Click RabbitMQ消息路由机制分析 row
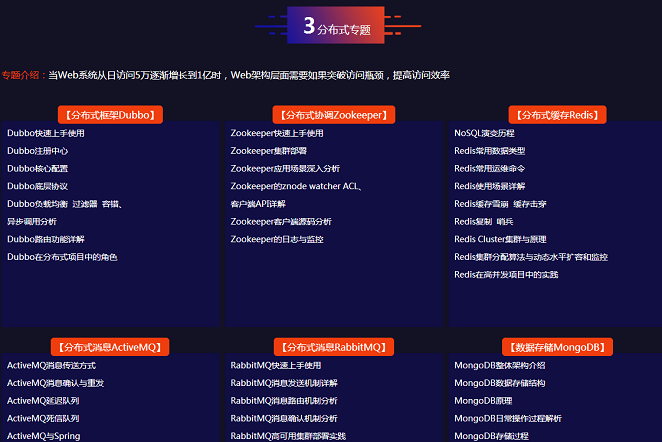 (284, 401)
